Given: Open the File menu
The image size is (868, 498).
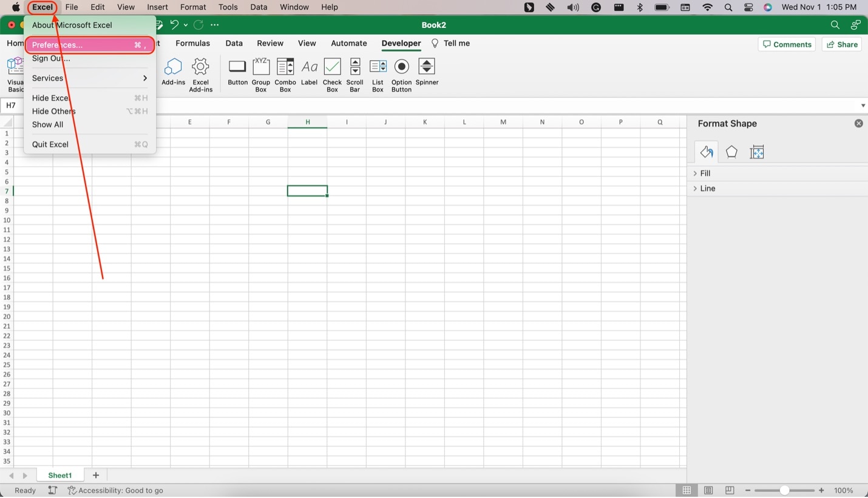Looking at the screenshot, I should (x=72, y=7).
